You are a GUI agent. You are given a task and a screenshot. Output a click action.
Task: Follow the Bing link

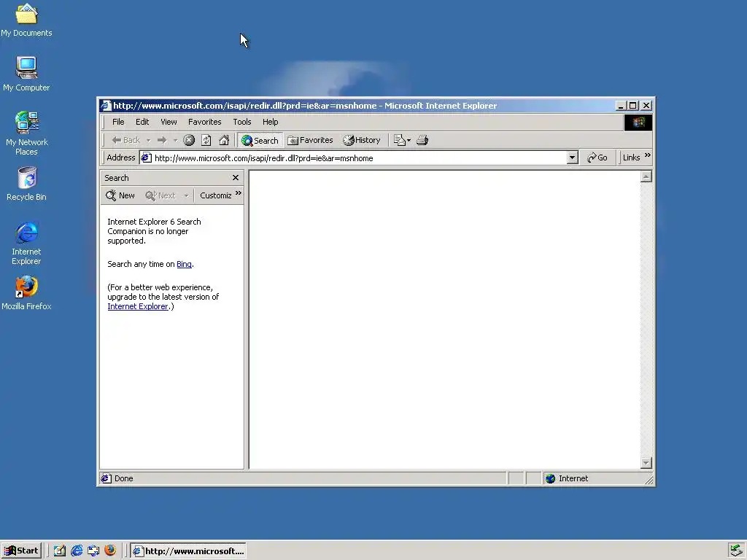(184, 264)
